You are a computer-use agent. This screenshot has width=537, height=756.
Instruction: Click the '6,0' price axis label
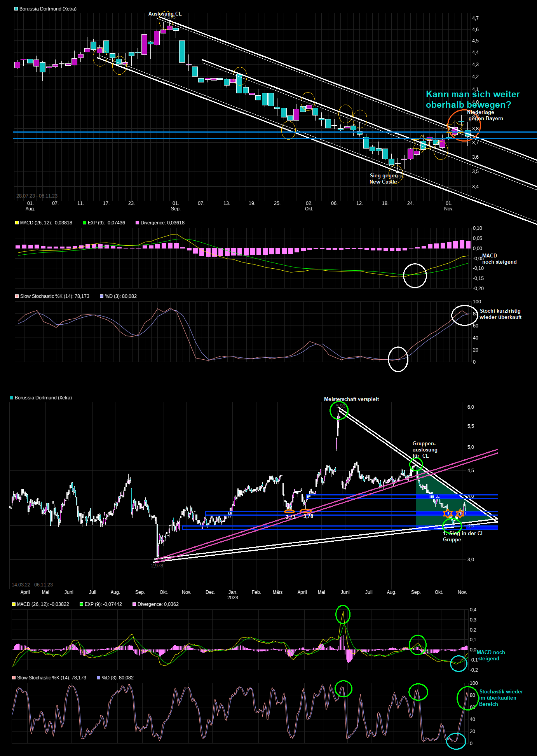pos(471,407)
